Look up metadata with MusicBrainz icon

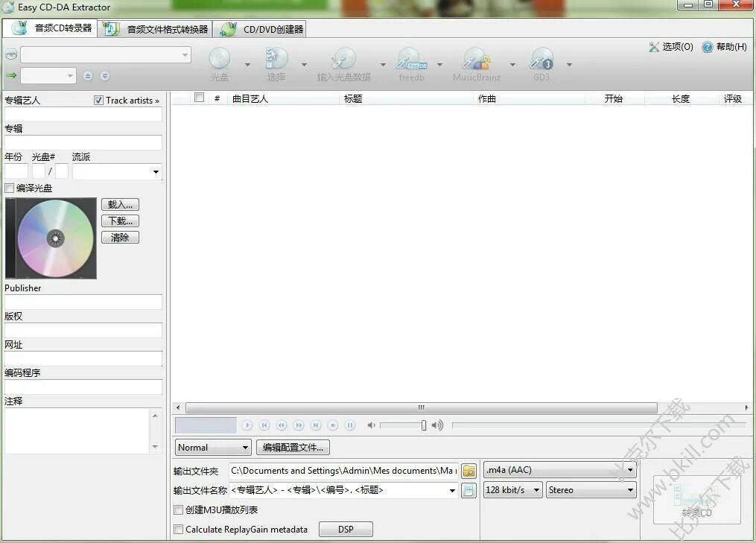pyautogui.click(x=476, y=60)
